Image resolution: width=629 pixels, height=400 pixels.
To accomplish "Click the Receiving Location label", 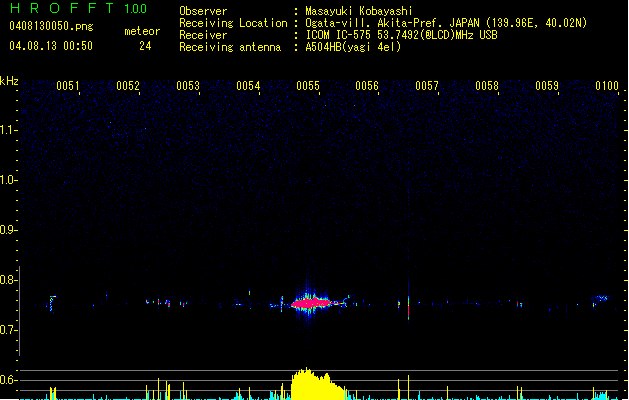I will coord(233,23).
